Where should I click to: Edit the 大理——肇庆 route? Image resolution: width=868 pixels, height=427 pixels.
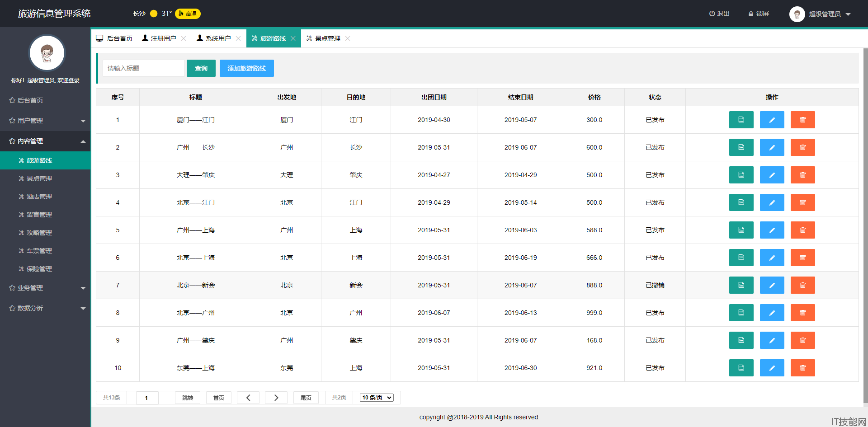pyautogui.click(x=772, y=175)
